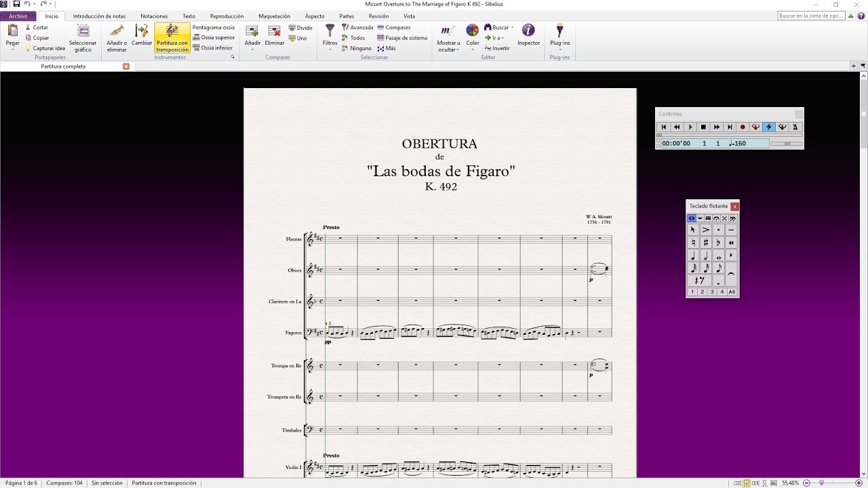This screenshot has width=868, height=488.
Task: Select the rest button on keypad
Action: coord(699,280)
